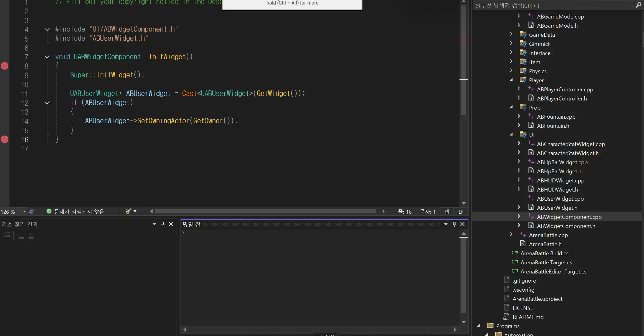The height and width of the screenshot is (336, 644).
Task: Collapse the #include block at line 4
Action: [47, 29]
